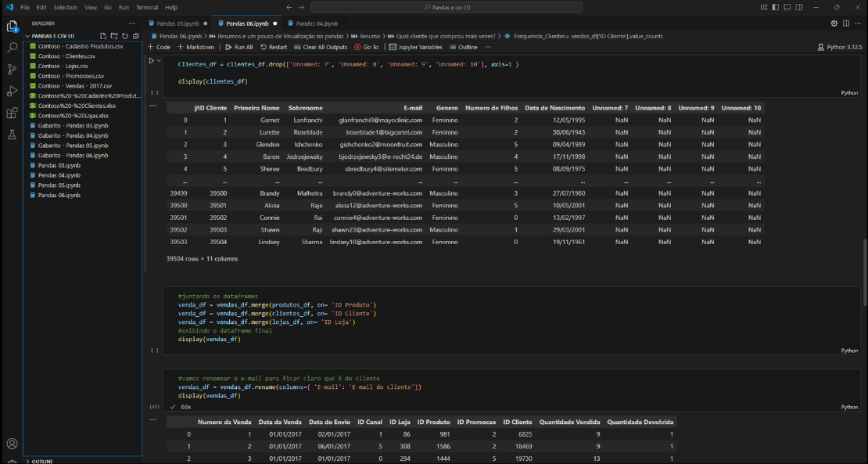Click the command center search box
868x464 pixels.
tap(447, 7)
